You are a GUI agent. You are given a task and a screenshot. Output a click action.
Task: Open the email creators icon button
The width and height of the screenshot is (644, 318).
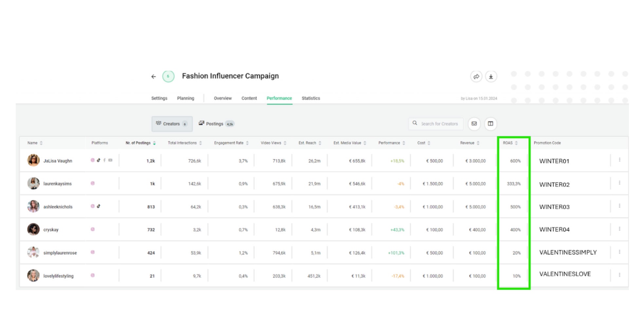coord(474,124)
